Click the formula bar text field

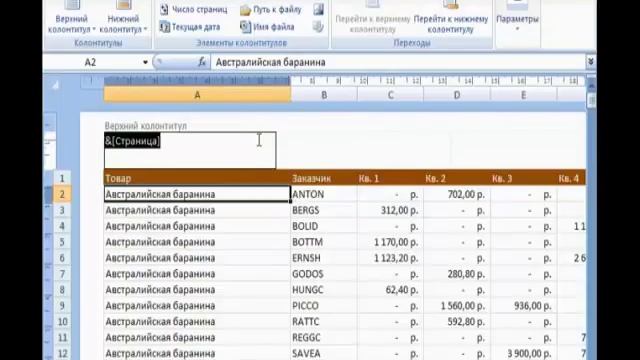[398, 62]
